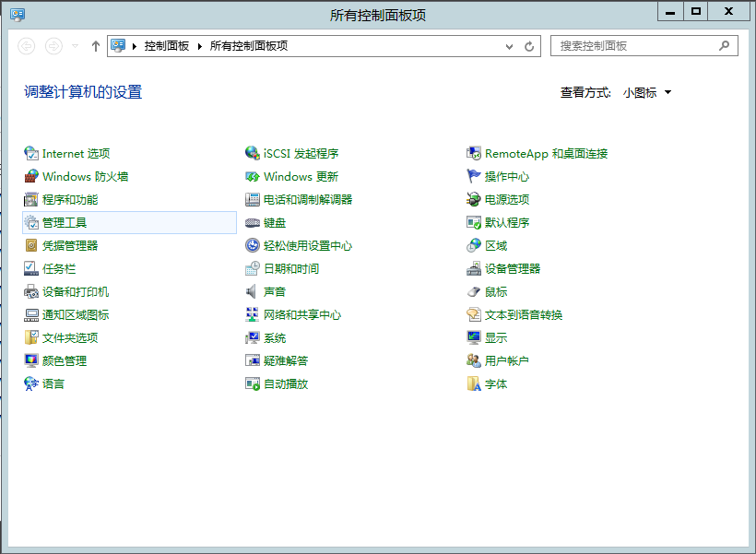Viewport: 756px width, 554px height.
Task: Open the 自动播放 icon
Action: (x=253, y=383)
